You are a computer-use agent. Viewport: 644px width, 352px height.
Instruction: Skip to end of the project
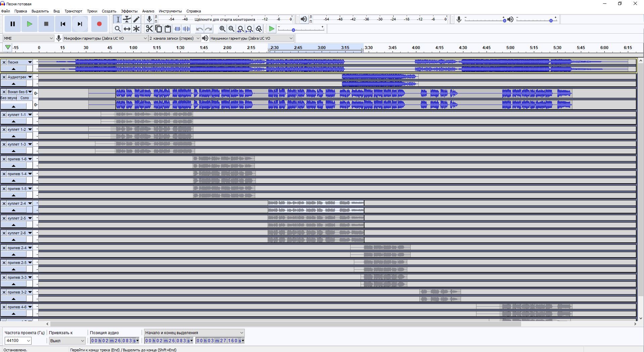tap(80, 24)
